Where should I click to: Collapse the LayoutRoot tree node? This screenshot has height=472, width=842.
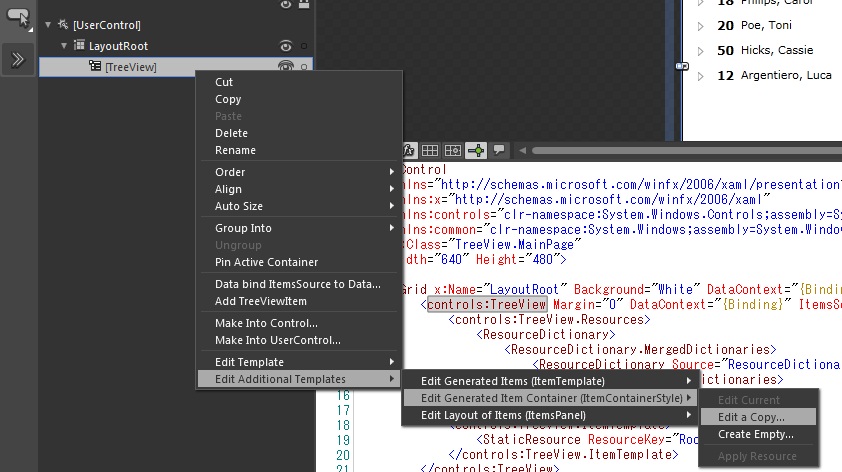click(64, 46)
